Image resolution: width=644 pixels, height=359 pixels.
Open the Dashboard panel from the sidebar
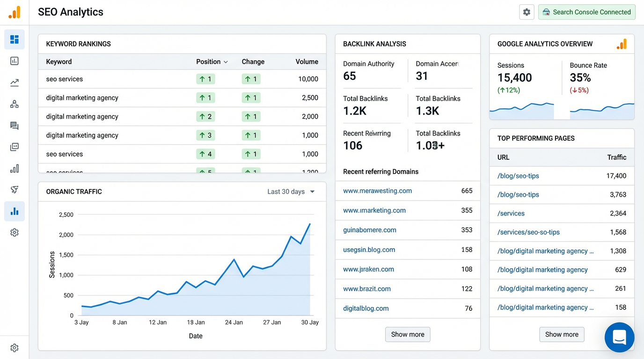point(15,39)
